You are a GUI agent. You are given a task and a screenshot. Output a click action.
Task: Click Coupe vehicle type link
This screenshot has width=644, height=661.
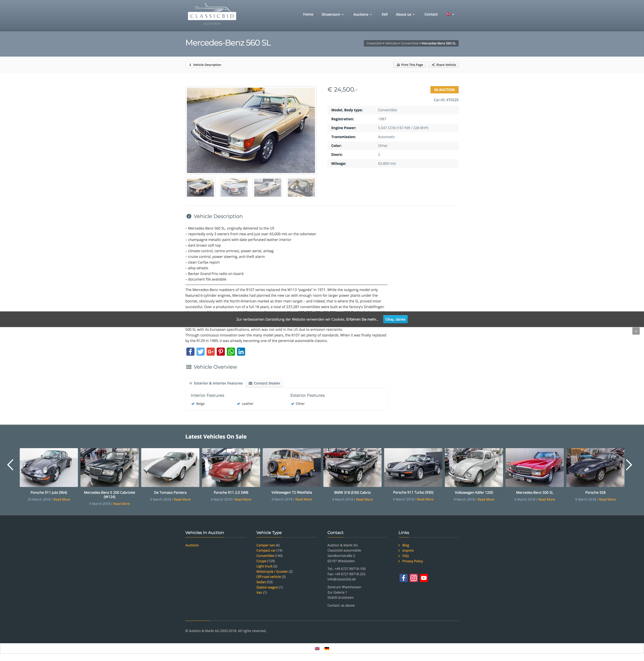click(261, 561)
